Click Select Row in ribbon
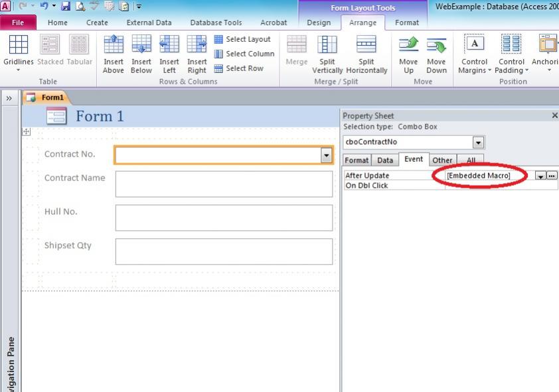This screenshot has width=559, height=392. [239, 68]
